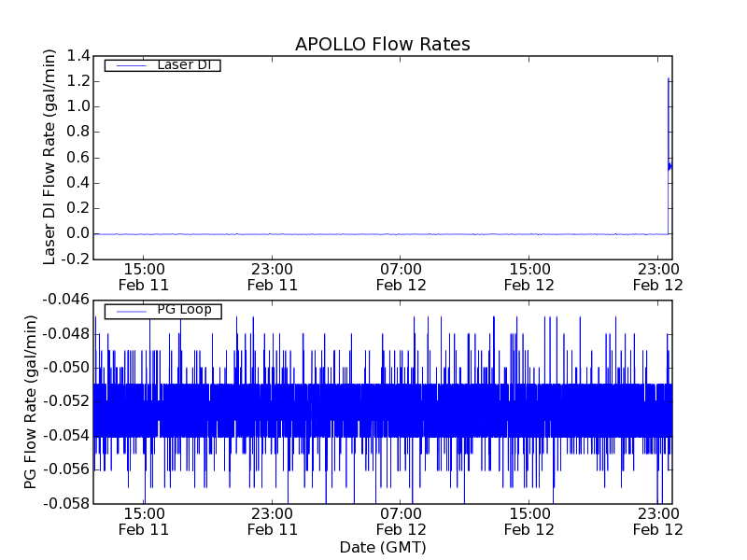Click 15:00 Feb 12 tick under PG Loop plot
747x560 pixels.
pyautogui.click(x=529, y=521)
